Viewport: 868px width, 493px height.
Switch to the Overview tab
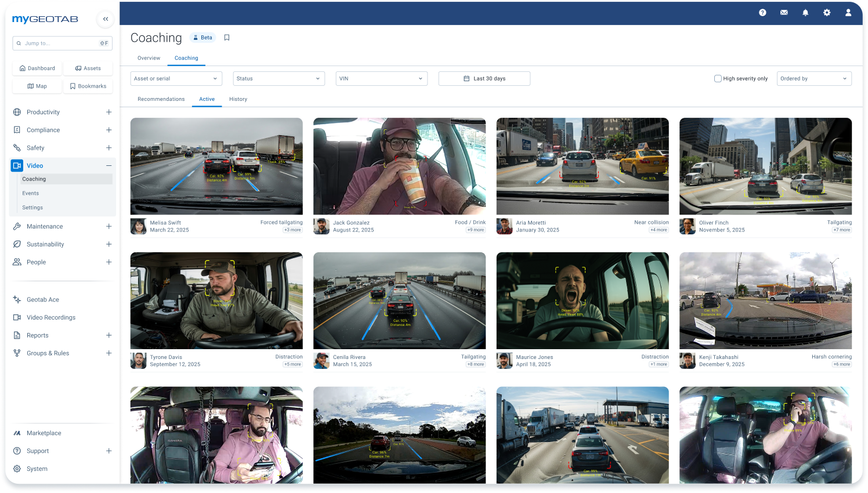pos(149,58)
